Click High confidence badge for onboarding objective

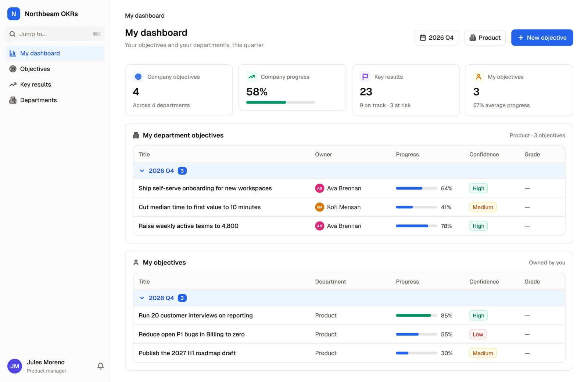click(478, 188)
